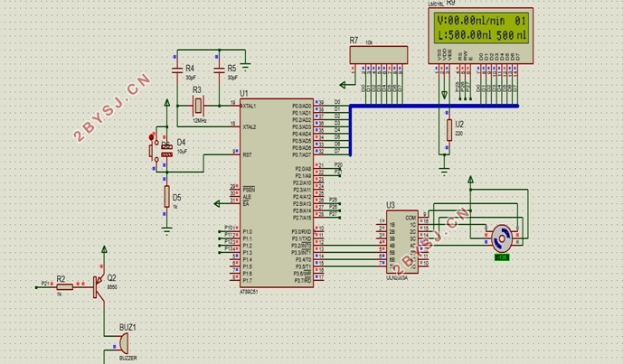Click the LCD display module
623x364 pixels.
[x=480, y=36]
